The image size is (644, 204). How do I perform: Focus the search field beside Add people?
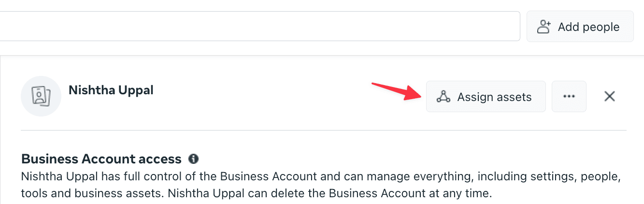(x=259, y=27)
